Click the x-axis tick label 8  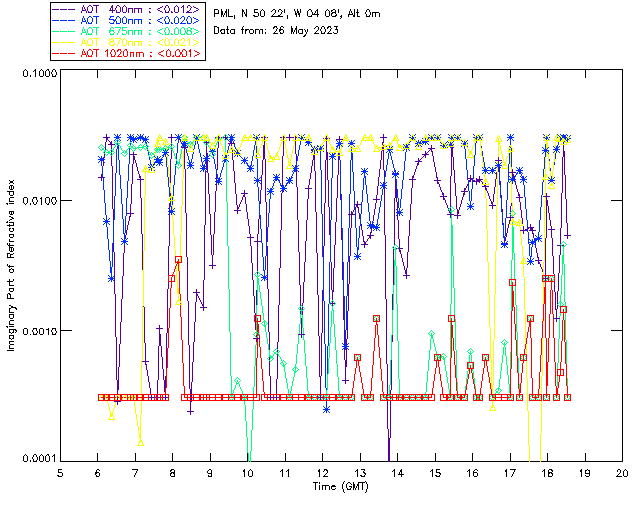coord(173,472)
